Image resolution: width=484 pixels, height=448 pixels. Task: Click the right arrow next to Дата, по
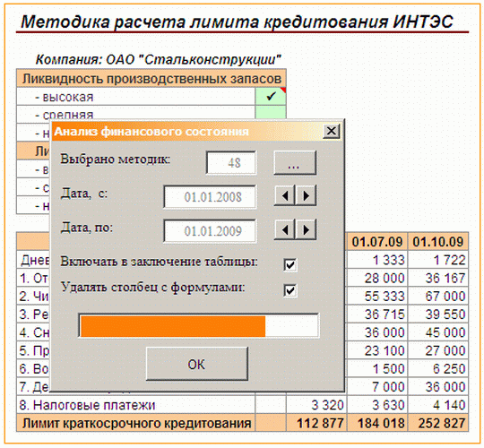pos(306,229)
